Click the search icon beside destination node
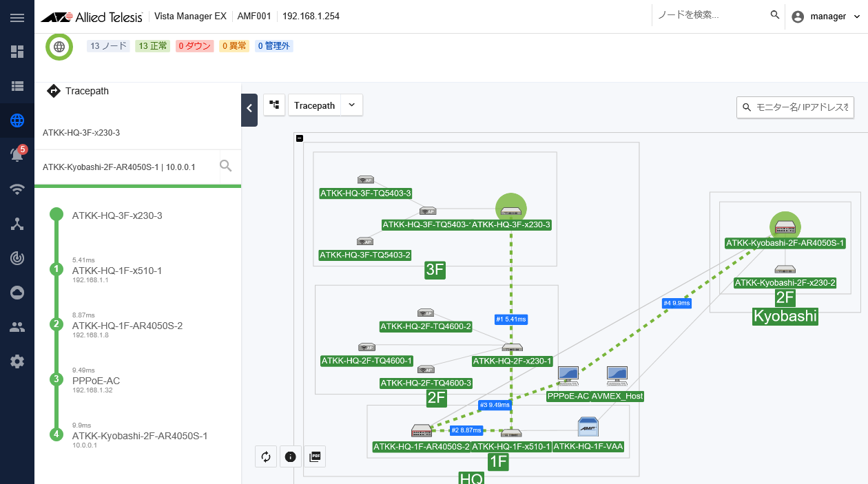 click(x=225, y=165)
